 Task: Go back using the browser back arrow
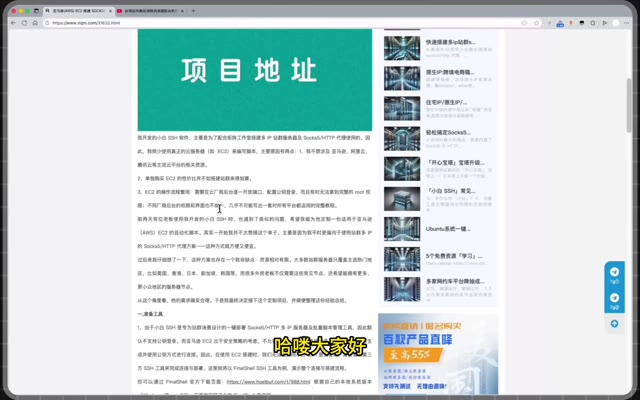tap(13, 23)
